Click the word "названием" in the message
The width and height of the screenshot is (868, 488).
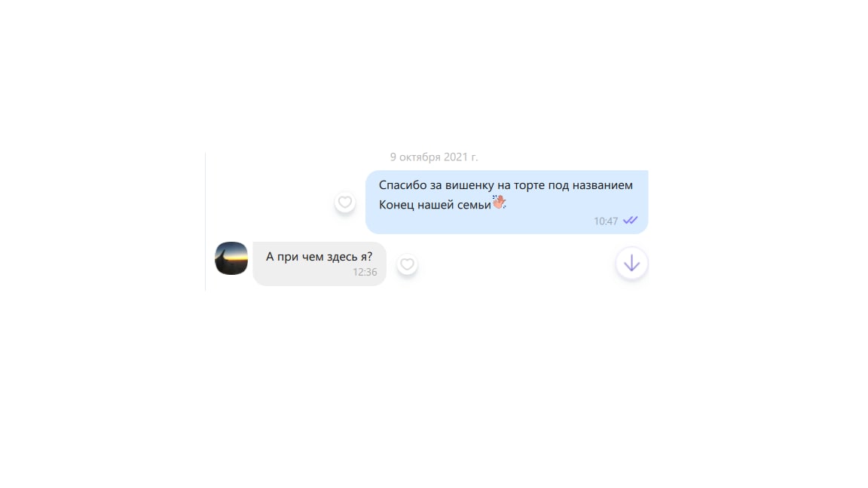coord(602,185)
